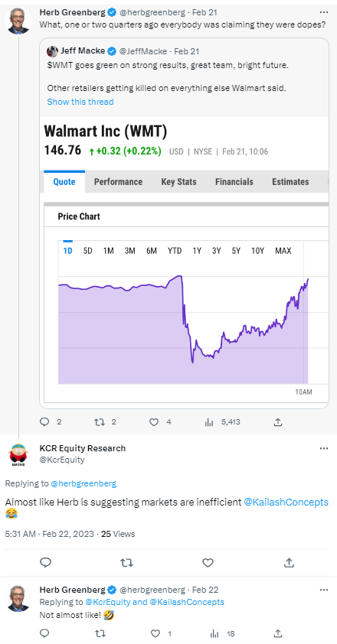Like the KCR Equity Research tweet
337x644 pixels.
[208, 562]
